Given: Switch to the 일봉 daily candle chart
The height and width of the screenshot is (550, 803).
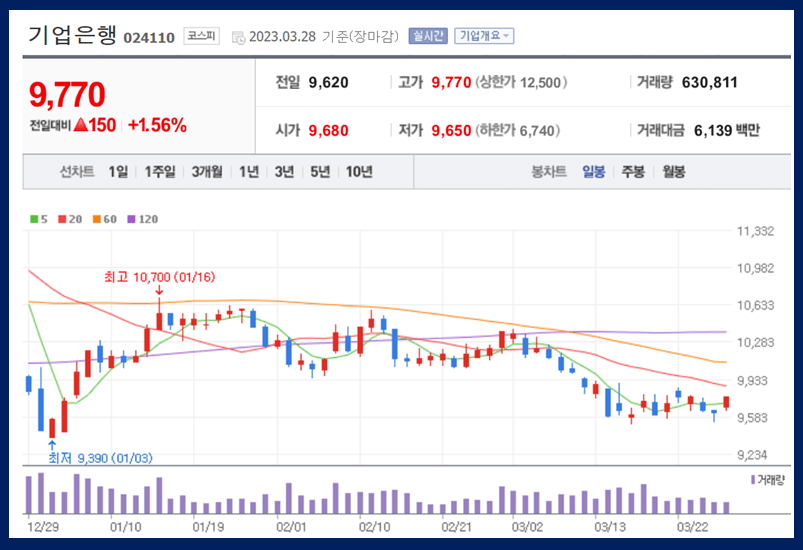Looking at the screenshot, I should point(594,172).
